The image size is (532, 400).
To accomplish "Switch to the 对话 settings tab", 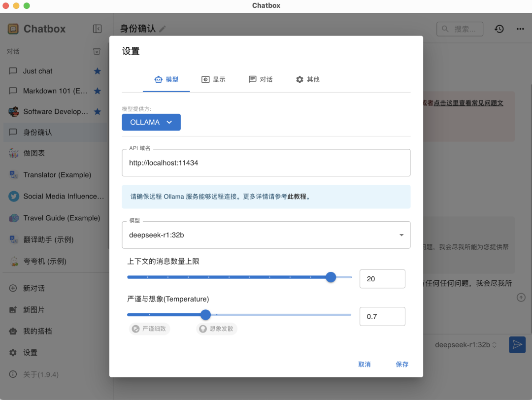I will click(261, 79).
